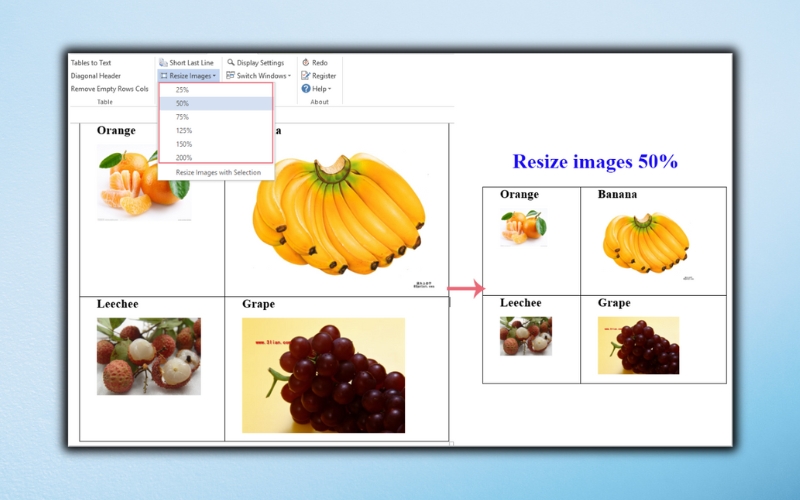Click the Leechee heading in the large table
This screenshot has height=500, width=800.
coord(118,304)
